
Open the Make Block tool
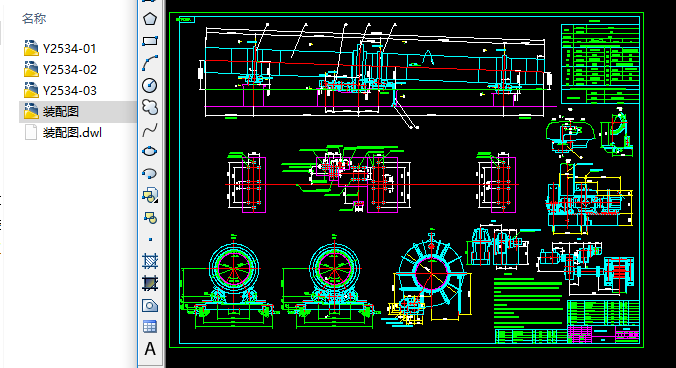(150, 217)
